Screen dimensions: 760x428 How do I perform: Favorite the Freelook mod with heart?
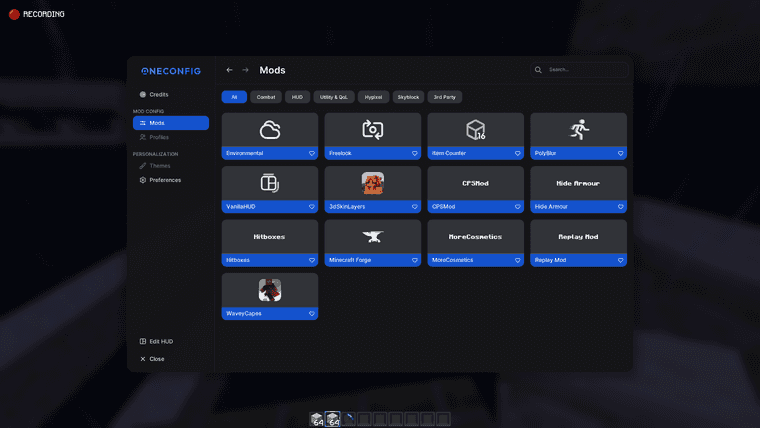[414, 153]
